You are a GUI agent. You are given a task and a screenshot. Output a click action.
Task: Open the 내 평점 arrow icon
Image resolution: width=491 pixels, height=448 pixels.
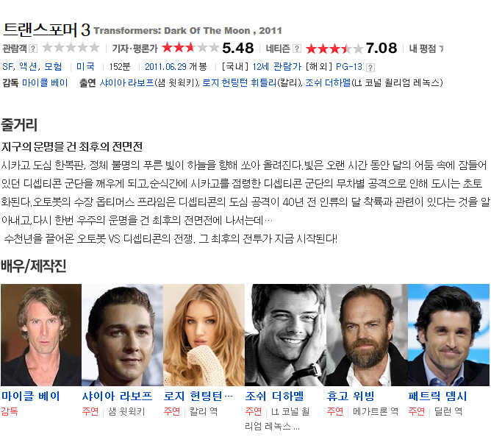441,49
